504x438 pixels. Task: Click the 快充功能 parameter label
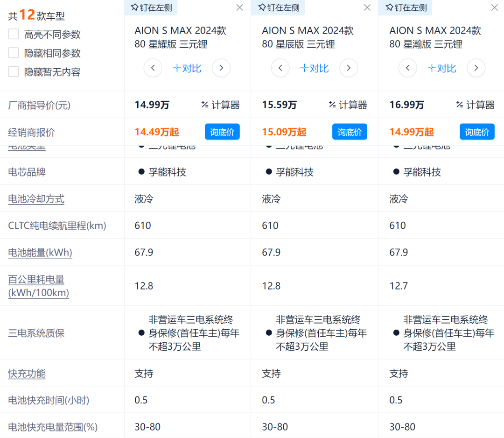27,374
